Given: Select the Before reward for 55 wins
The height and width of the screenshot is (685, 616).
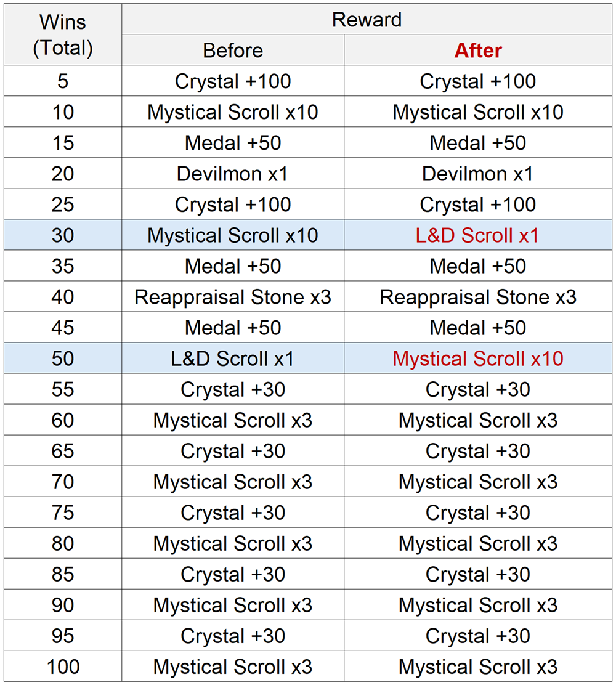Looking at the screenshot, I should click(x=233, y=389).
